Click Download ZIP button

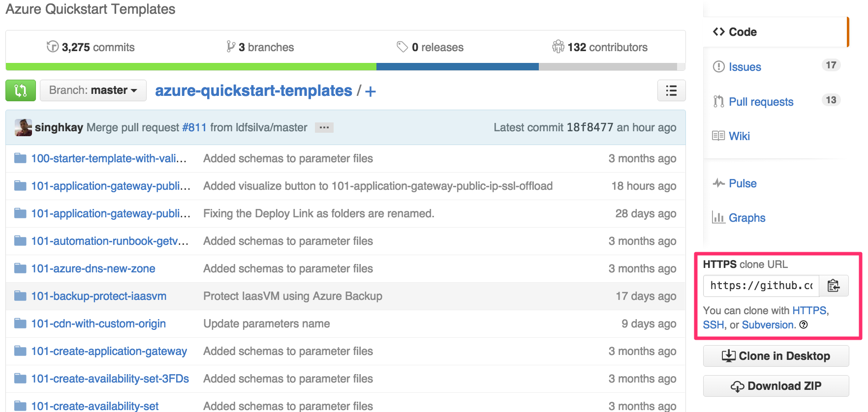(776, 386)
